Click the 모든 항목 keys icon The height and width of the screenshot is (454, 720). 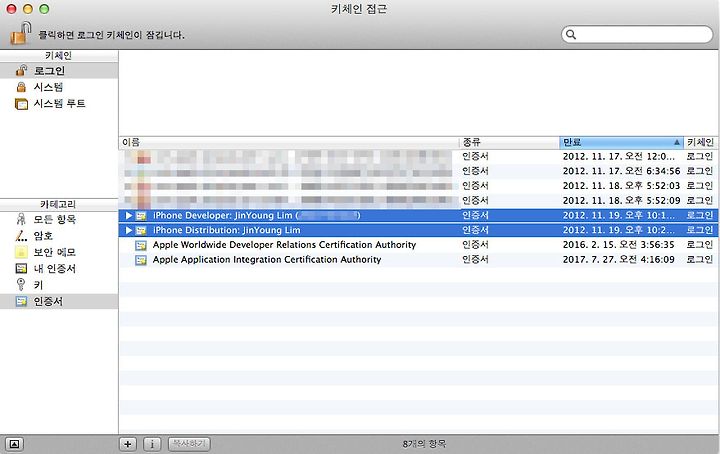tap(21, 219)
